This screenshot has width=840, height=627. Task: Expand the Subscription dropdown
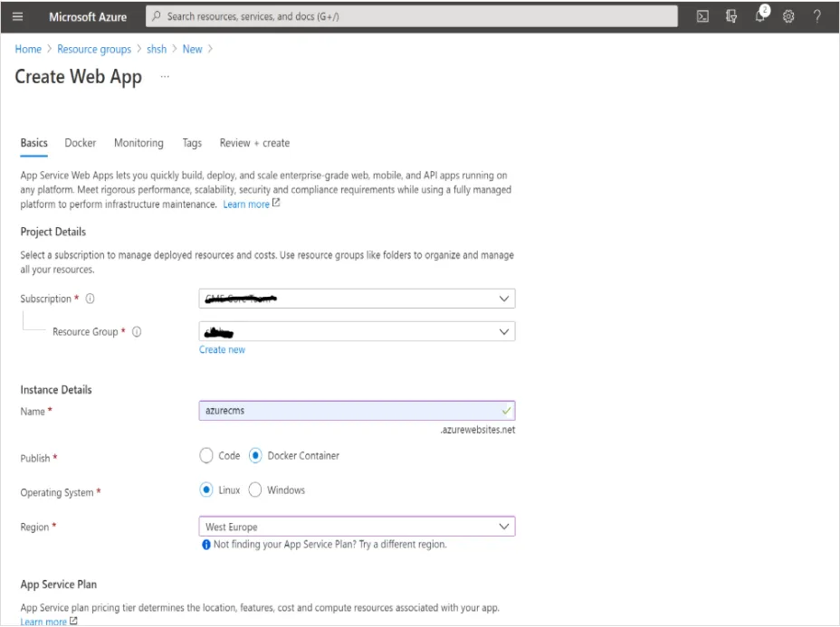(x=357, y=299)
